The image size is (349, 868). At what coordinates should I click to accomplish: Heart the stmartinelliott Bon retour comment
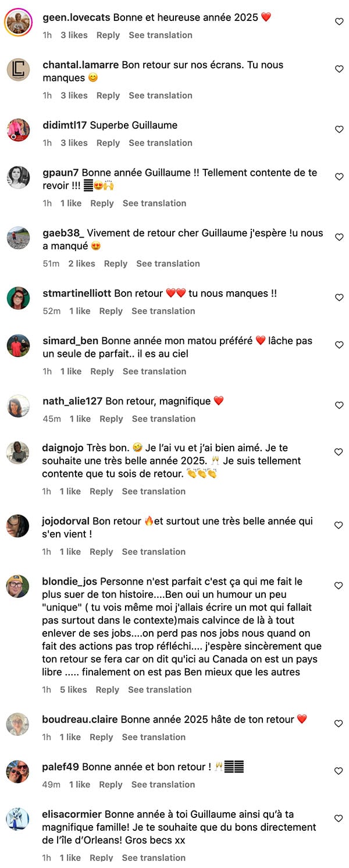pyautogui.click(x=339, y=297)
